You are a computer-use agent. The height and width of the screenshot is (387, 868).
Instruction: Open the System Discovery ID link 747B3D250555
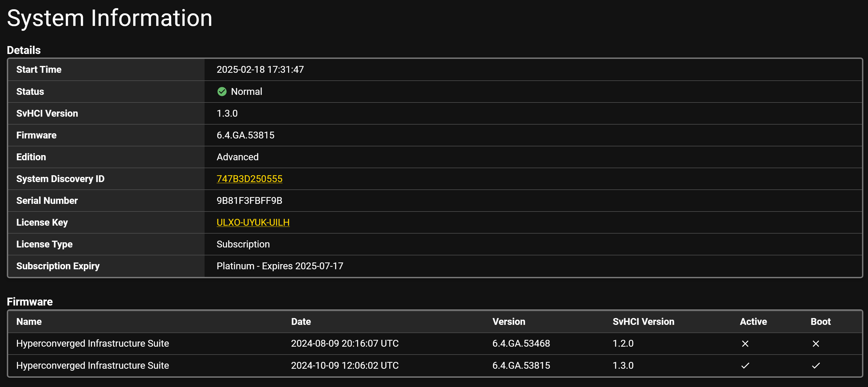point(249,179)
